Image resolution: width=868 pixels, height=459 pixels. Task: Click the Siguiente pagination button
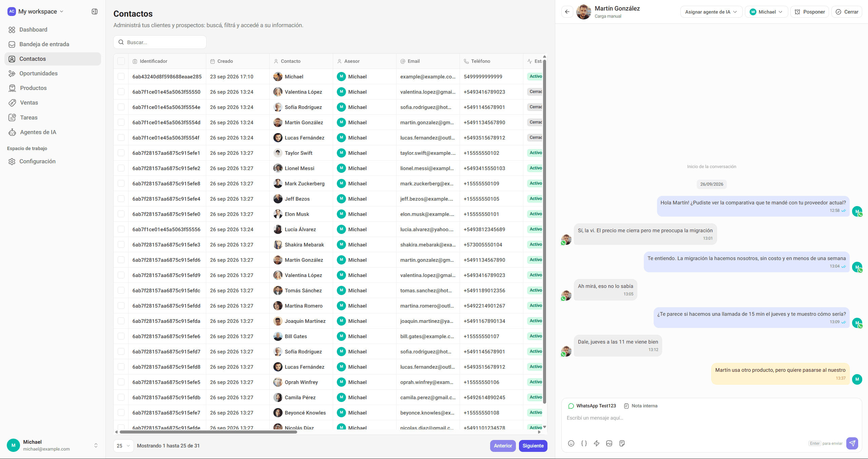[x=533, y=446]
